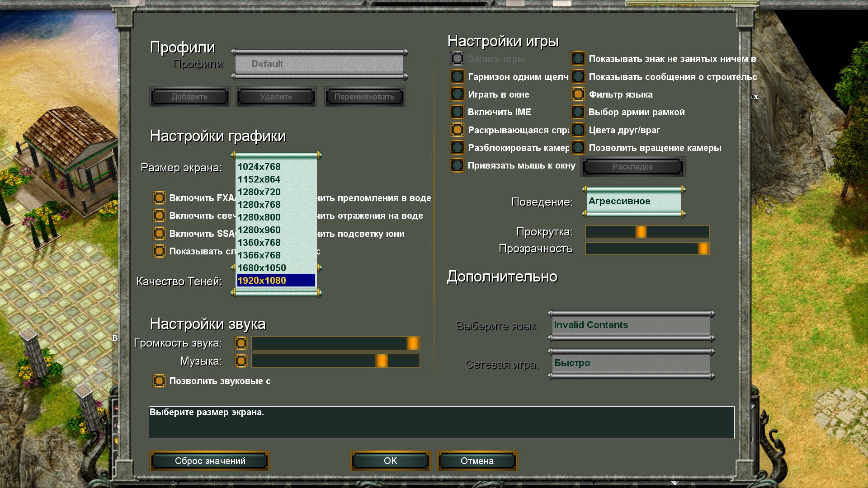Toggle Включить свечение checkbox
Viewport: 868px width, 488px height.
(x=159, y=216)
